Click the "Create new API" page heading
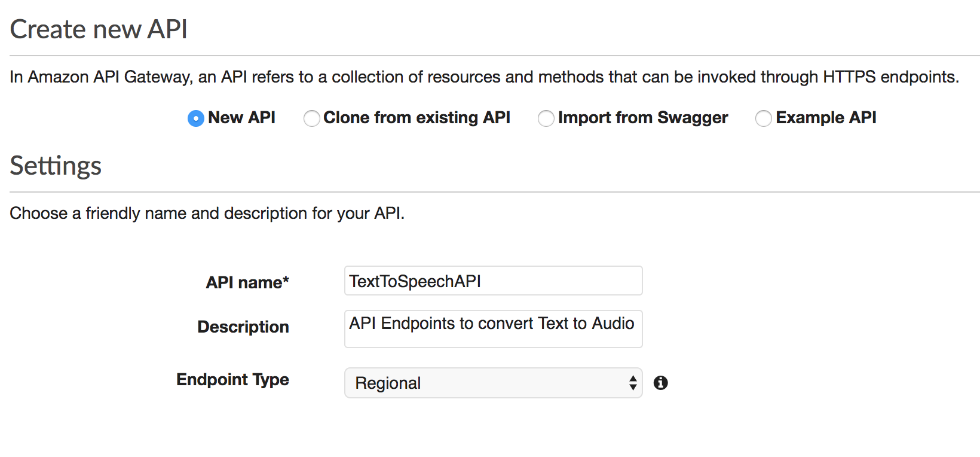Viewport: 980px width, 457px height. [99, 29]
